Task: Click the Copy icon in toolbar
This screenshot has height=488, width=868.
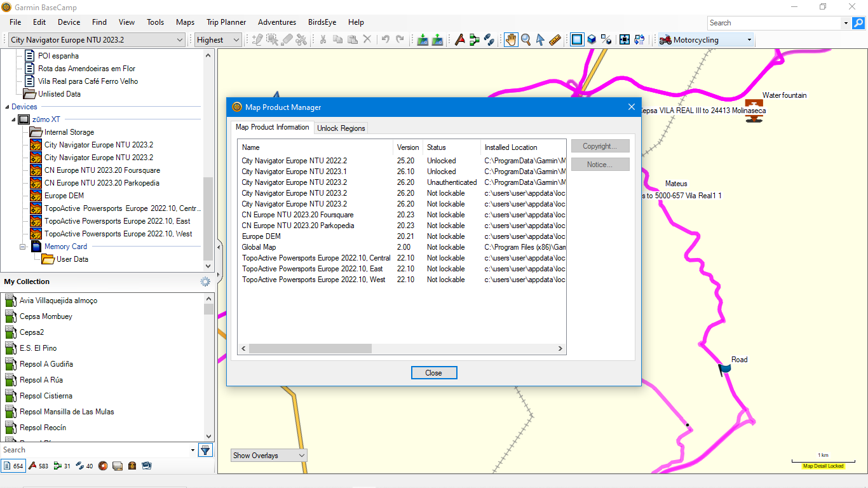Action: coord(337,39)
